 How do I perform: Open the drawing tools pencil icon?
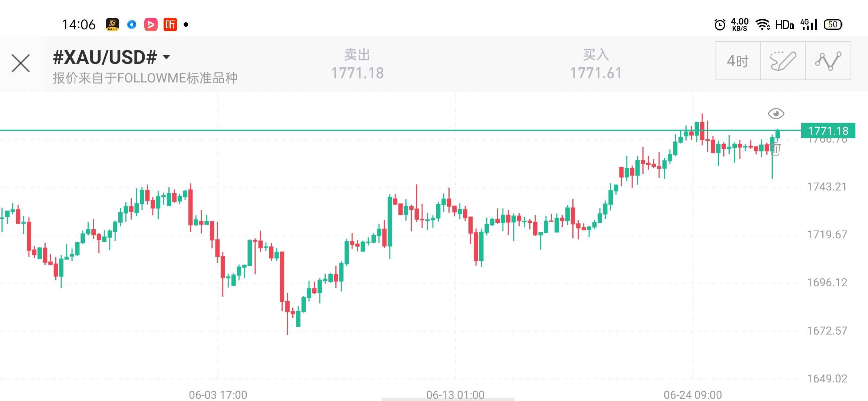pyautogui.click(x=783, y=61)
